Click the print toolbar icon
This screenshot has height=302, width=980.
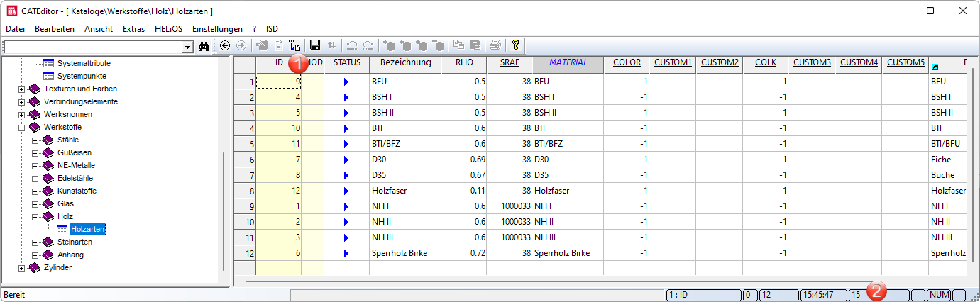(x=495, y=45)
